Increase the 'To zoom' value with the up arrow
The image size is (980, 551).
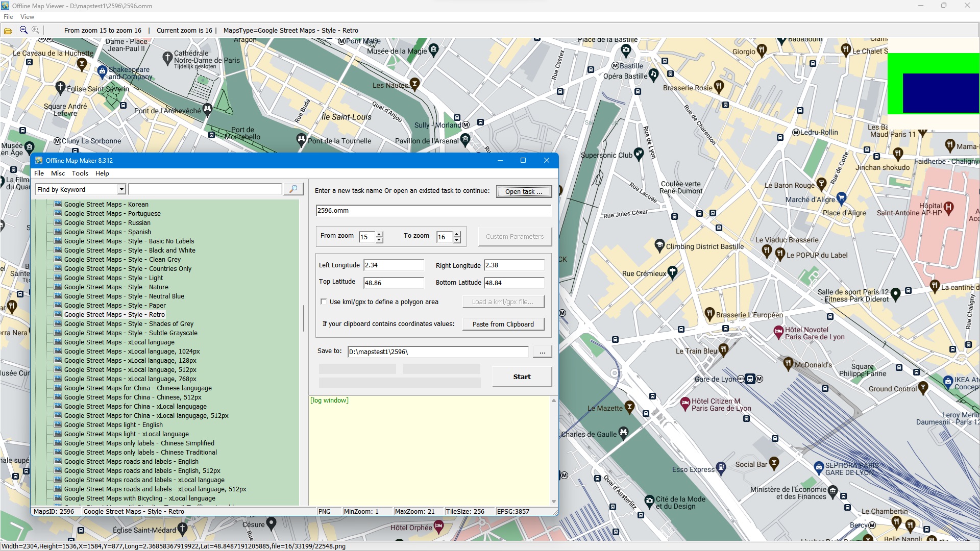(x=457, y=234)
